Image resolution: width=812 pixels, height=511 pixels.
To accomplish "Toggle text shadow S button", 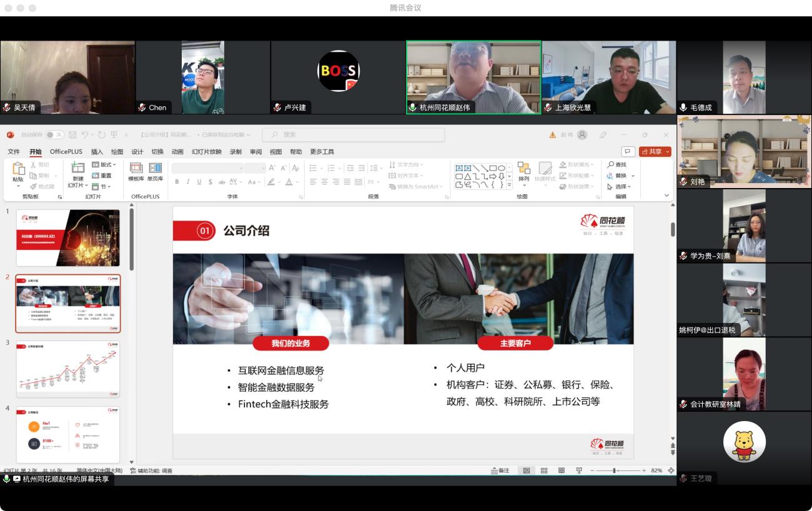I will (x=210, y=182).
